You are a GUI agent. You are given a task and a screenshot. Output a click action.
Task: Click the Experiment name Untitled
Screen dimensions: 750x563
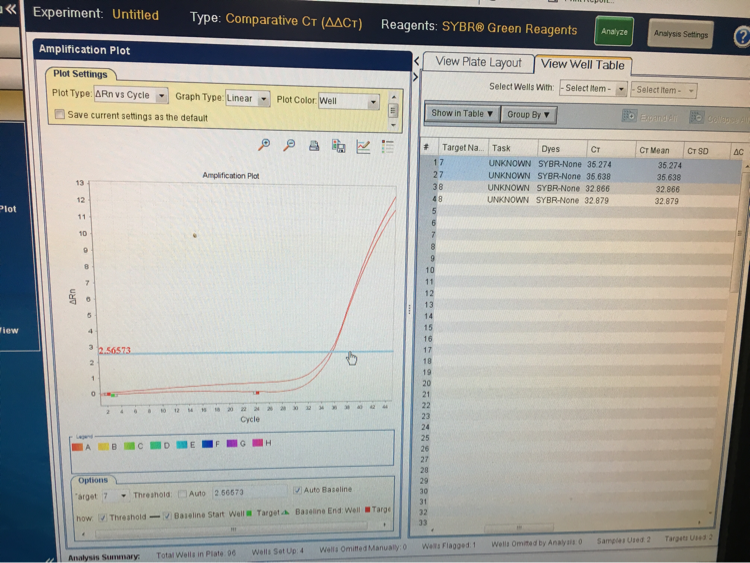(135, 15)
